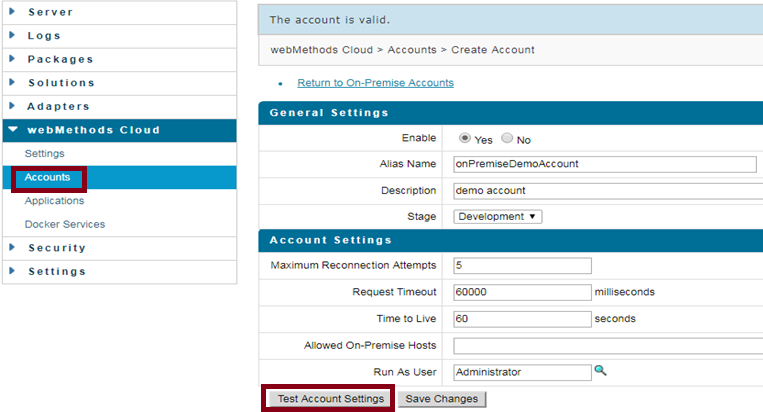
Task: Open the Applications menu item
Action: click(54, 201)
